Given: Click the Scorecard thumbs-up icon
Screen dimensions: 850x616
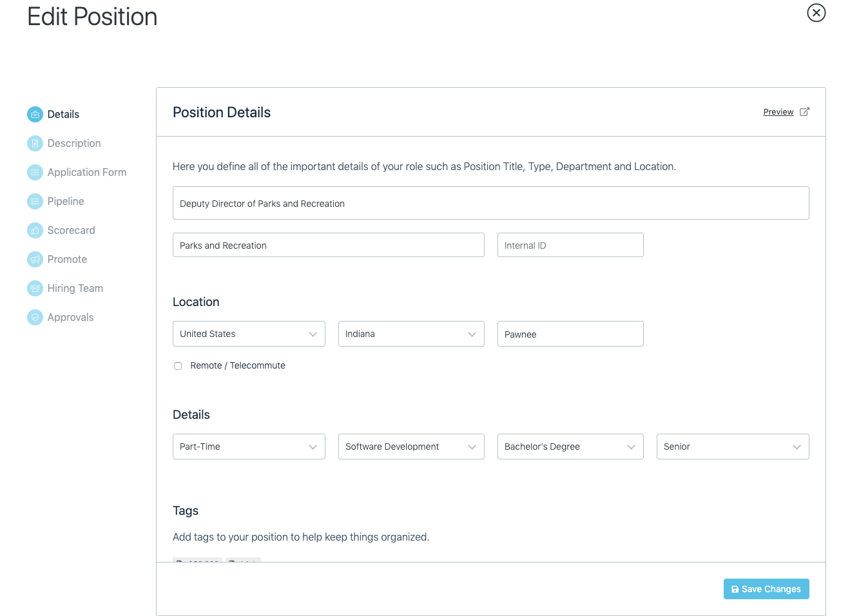Looking at the screenshot, I should coord(35,231).
